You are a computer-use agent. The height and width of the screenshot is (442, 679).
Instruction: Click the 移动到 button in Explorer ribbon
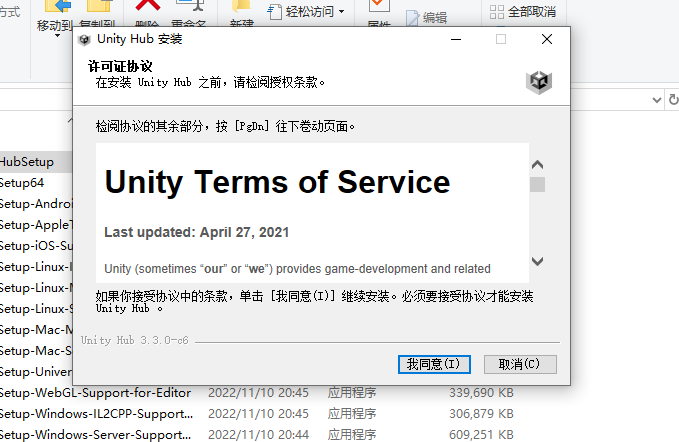click(55, 17)
